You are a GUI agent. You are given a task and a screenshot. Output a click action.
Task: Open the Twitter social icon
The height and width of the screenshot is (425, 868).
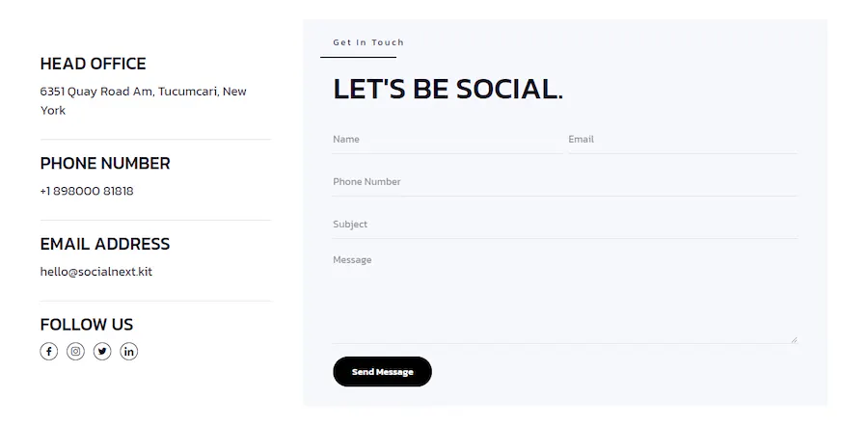pos(102,352)
